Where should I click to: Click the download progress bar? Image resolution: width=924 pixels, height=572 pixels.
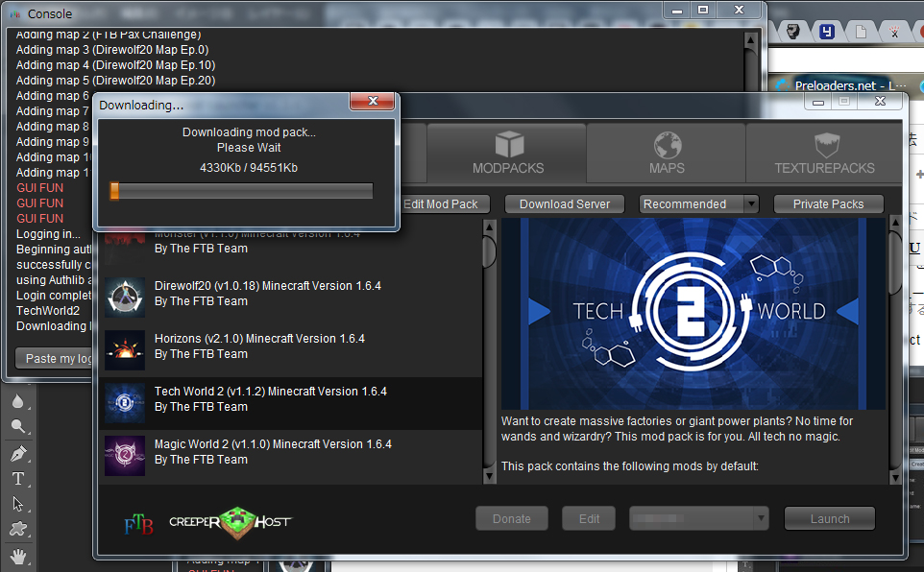pyautogui.click(x=241, y=191)
